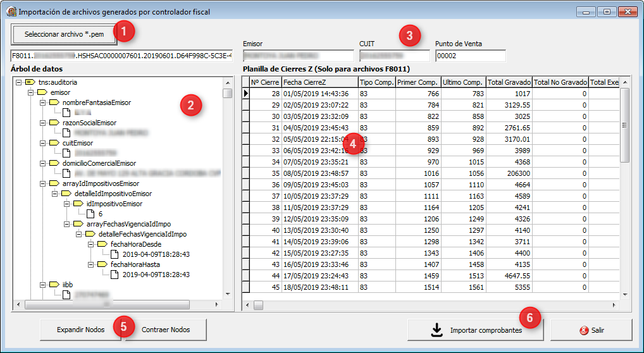
Task: Collapse the detalleFechasVigenciaIdImpo node
Action: (x=79, y=234)
